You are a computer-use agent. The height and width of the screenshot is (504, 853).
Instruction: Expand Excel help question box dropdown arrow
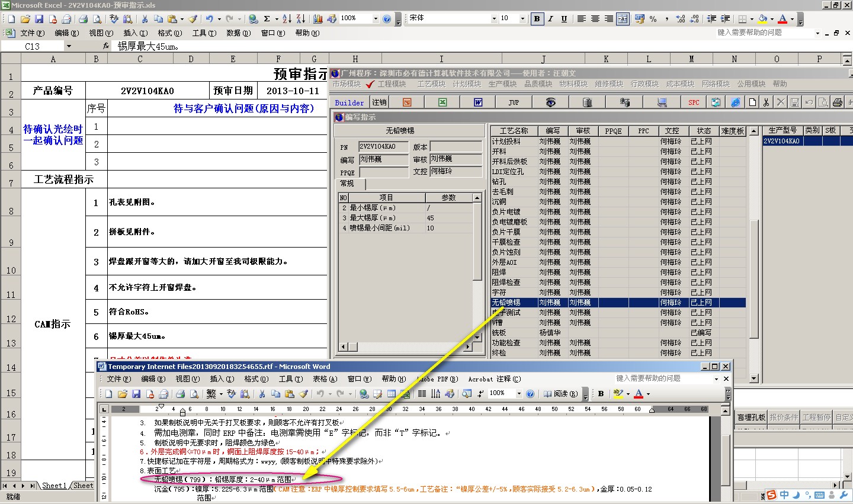tap(818, 33)
